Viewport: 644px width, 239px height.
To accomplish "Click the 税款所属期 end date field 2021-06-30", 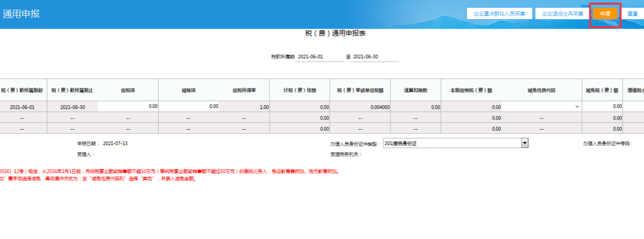I will pos(375,57).
